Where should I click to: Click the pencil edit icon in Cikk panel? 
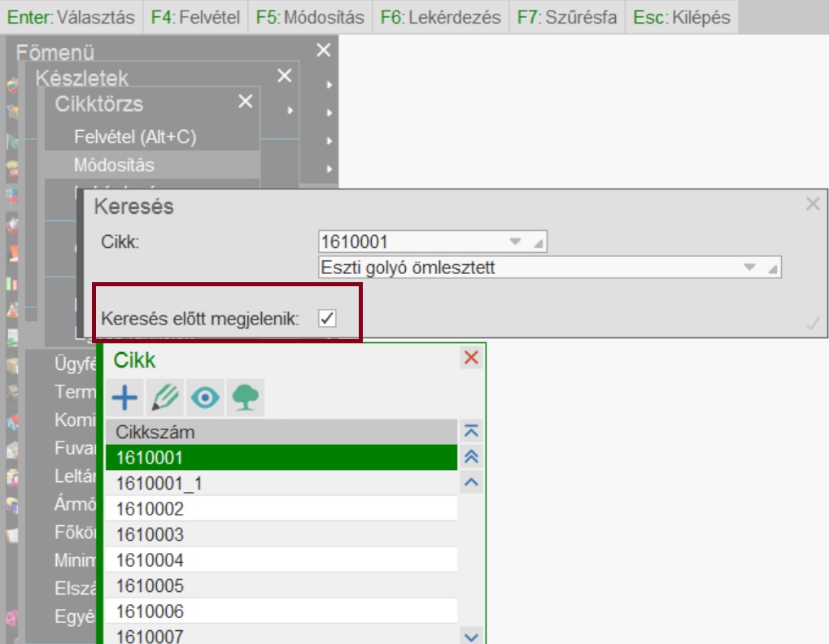(x=165, y=398)
